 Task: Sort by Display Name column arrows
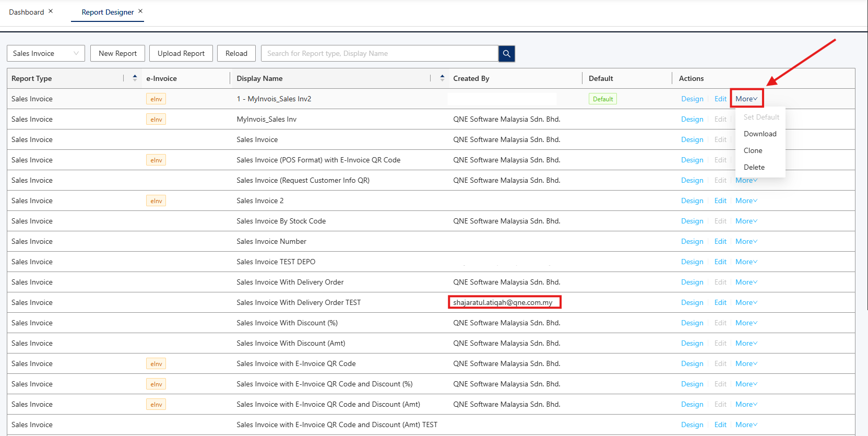pyautogui.click(x=442, y=78)
